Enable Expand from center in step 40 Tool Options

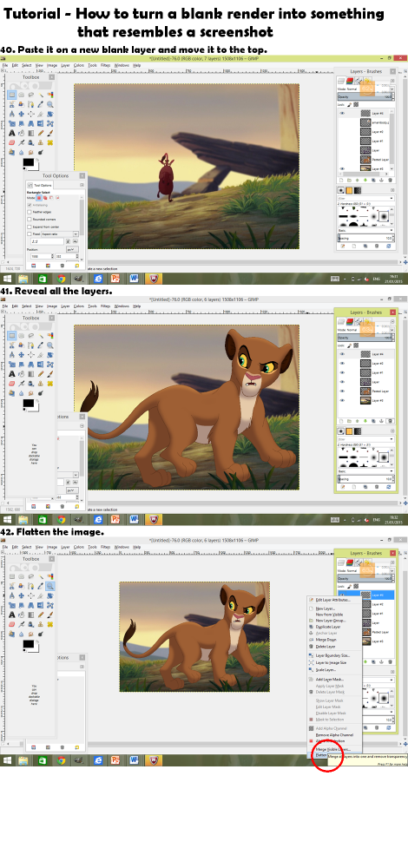click(x=30, y=227)
